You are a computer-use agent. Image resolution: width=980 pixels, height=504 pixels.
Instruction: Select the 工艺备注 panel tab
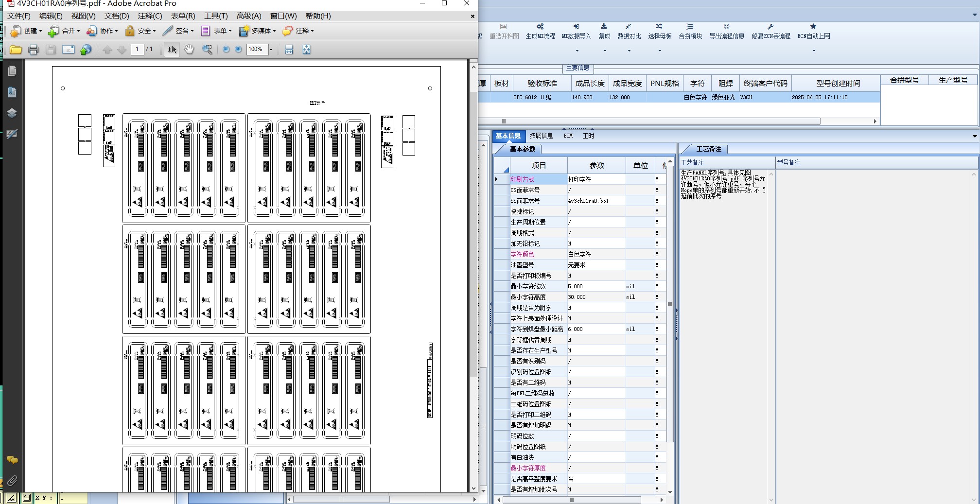(709, 149)
